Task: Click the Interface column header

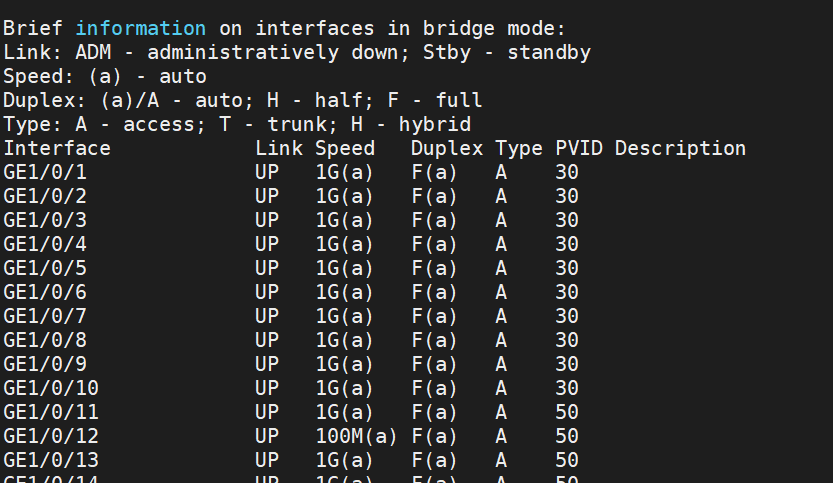Action: click(57, 148)
